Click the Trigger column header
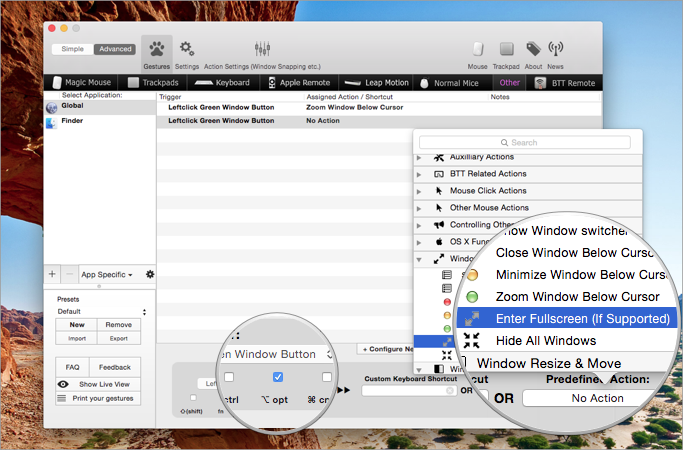Image resolution: width=683 pixels, height=450 pixels. (x=170, y=97)
